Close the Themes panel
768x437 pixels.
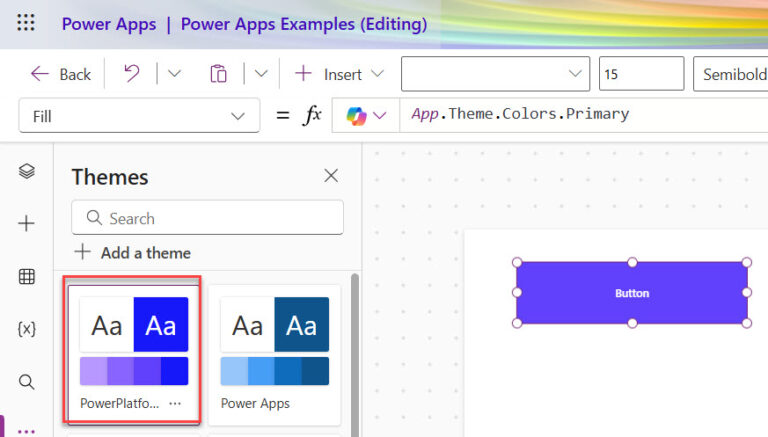(x=331, y=175)
